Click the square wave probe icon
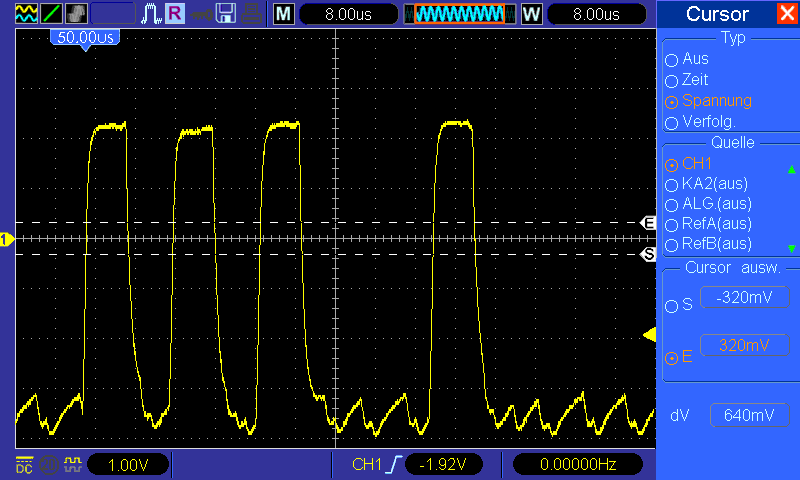Image resolution: width=800 pixels, height=480 pixels. [72, 464]
